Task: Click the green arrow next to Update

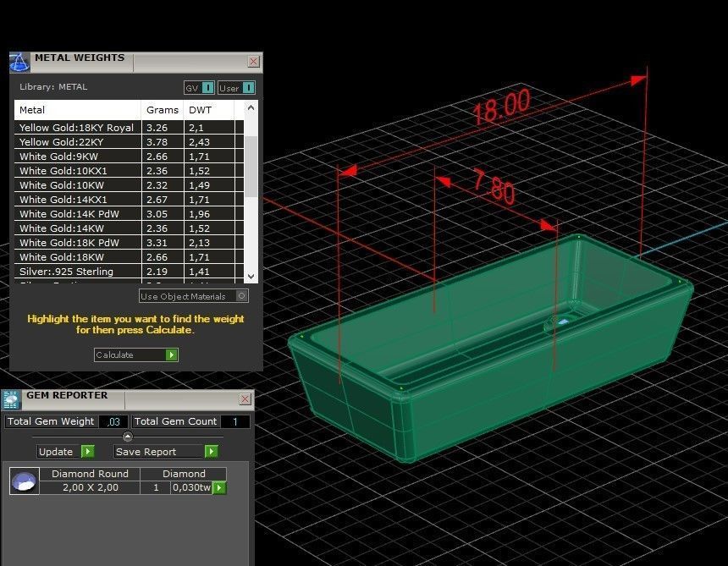Action: point(88,452)
